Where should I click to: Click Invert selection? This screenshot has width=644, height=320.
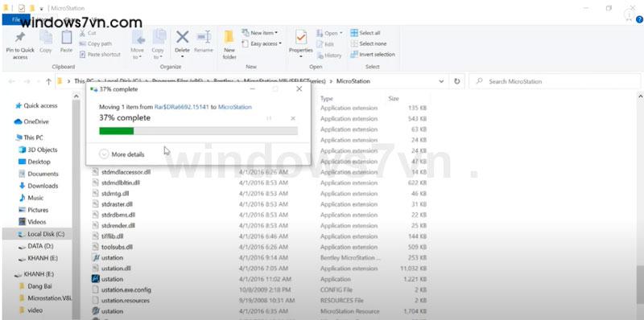pos(373,54)
